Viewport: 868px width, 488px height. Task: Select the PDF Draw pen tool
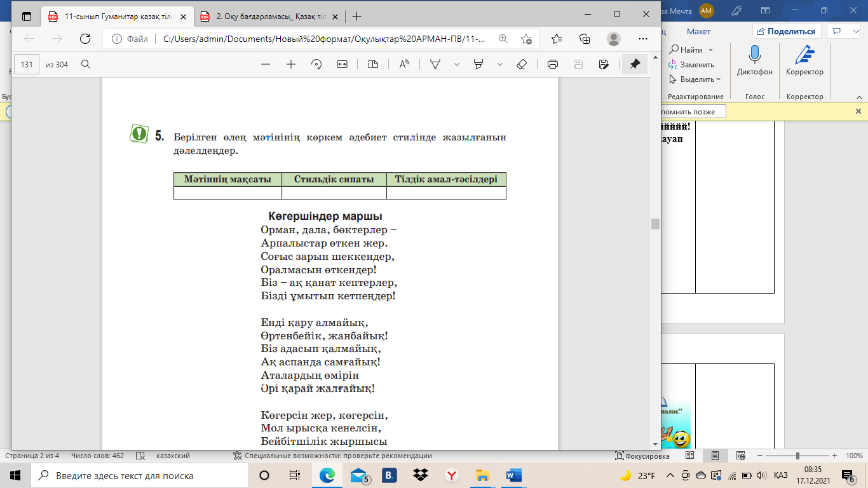pyautogui.click(x=435, y=64)
